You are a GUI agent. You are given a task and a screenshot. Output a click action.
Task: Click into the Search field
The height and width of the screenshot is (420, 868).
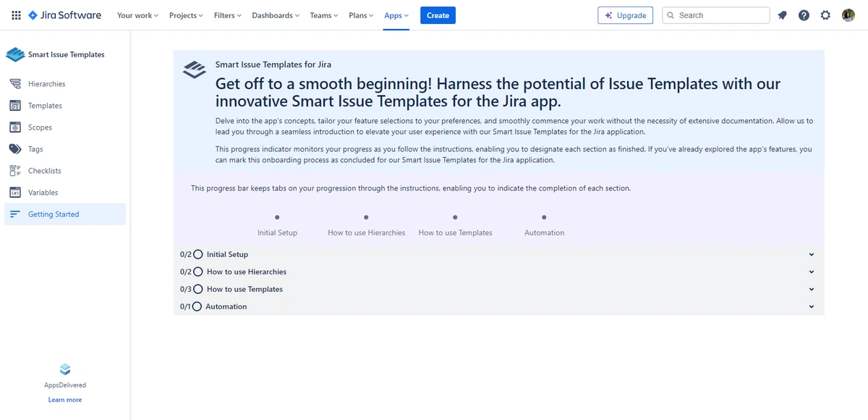[x=716, y=15]
